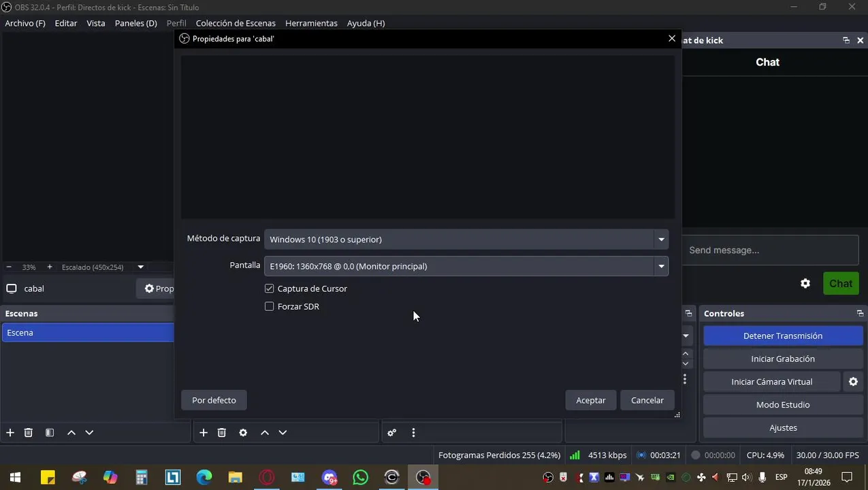Viewport: 868px width, 490px height.
Task: Open Windows Start menu
Action: [15, 477]
